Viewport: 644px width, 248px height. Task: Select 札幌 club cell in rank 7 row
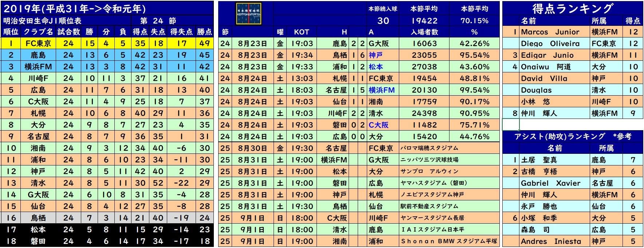[x=38, y=113]
